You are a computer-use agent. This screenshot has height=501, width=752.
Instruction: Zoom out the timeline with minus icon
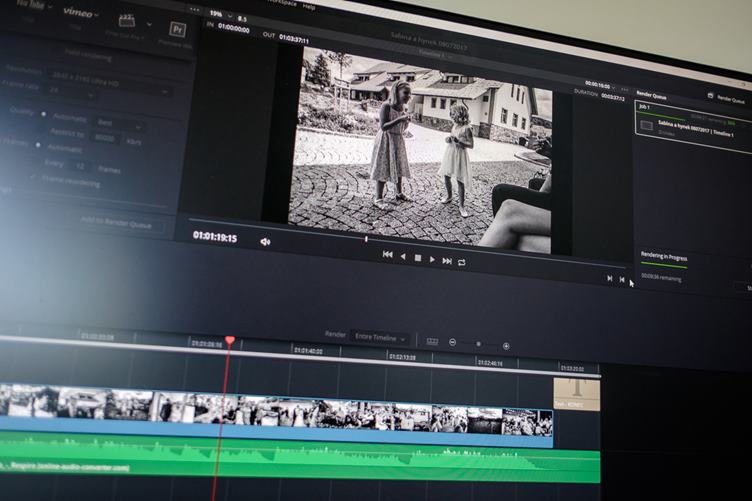click(452, 342)
